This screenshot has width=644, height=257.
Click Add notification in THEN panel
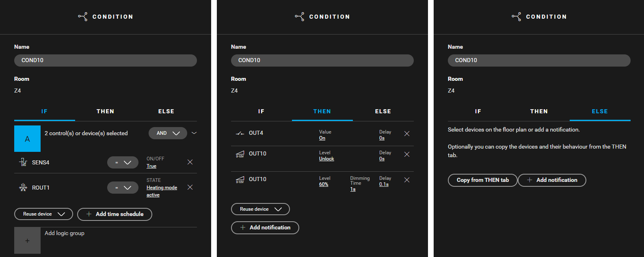(x=265, y=227)
